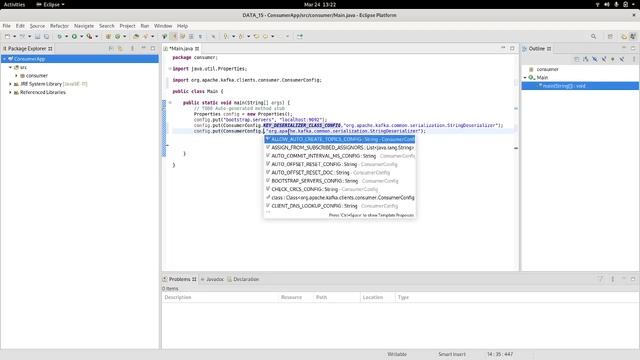The width and height of the screenshot is (640, 360).
Task: Click the Open Type toolbar icon
Action: [x=136, y=36]
